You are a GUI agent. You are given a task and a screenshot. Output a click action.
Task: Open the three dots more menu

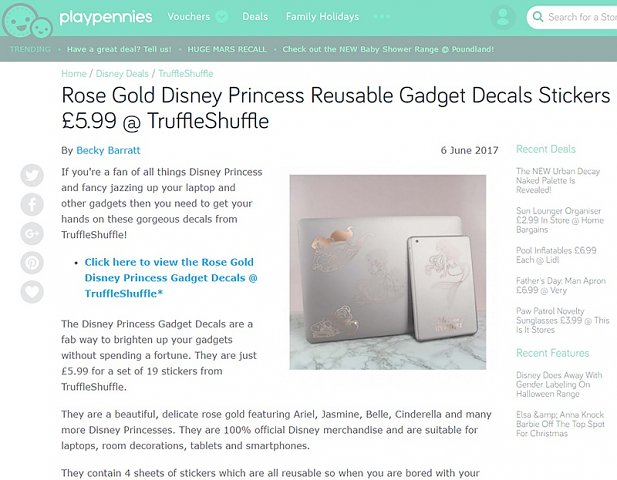382,17
